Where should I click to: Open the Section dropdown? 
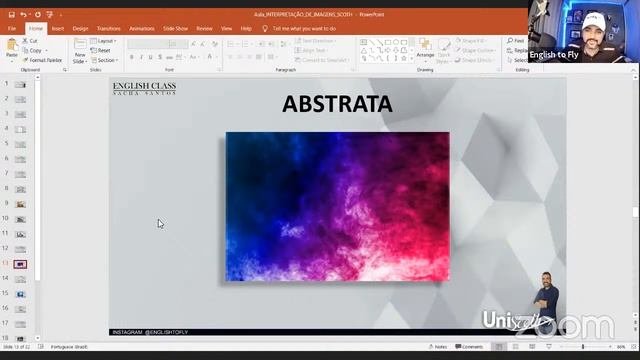[105, 60]
